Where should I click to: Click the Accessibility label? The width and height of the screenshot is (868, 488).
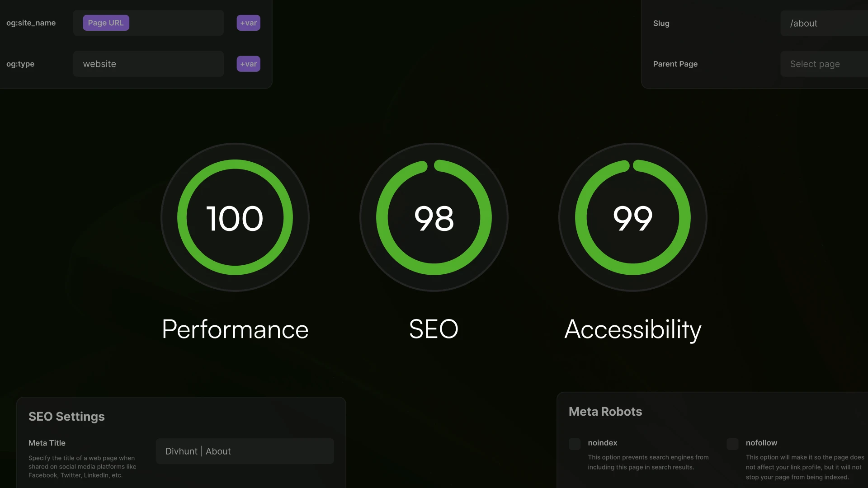pos(632,329)
